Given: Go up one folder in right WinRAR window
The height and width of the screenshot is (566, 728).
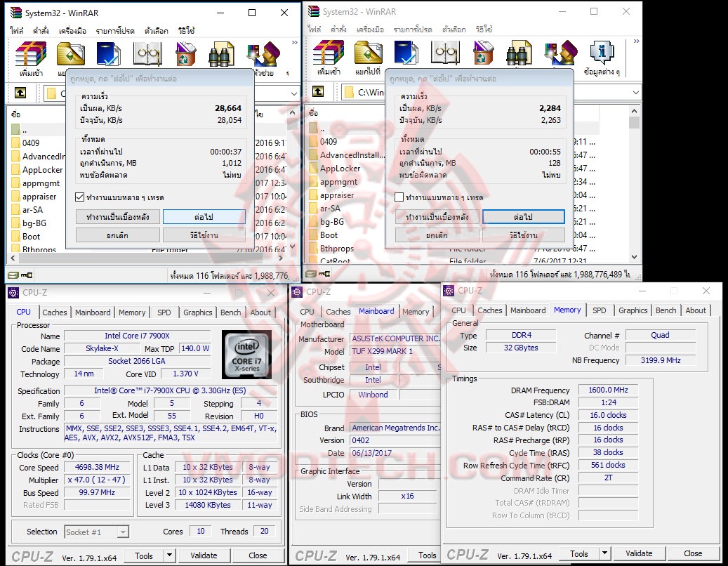Looking at the screenshot, I should (x=318, y=91).
